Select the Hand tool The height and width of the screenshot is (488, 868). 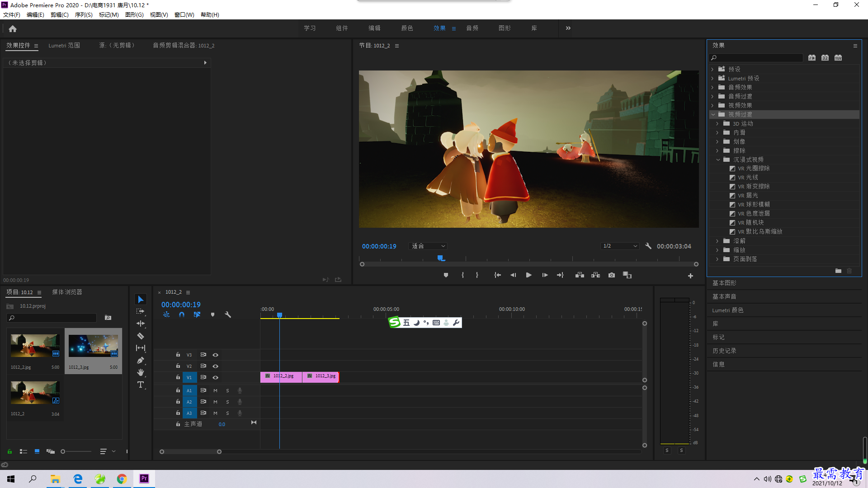tap(141, 372)
